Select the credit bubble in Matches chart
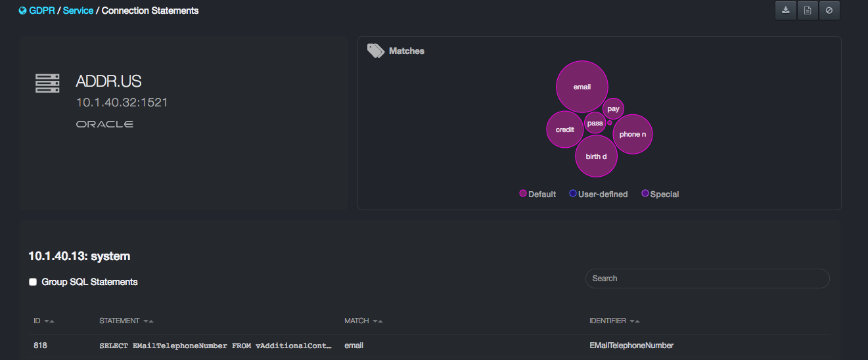The height and width of the screenshot is (360, 868). [564, 129]
